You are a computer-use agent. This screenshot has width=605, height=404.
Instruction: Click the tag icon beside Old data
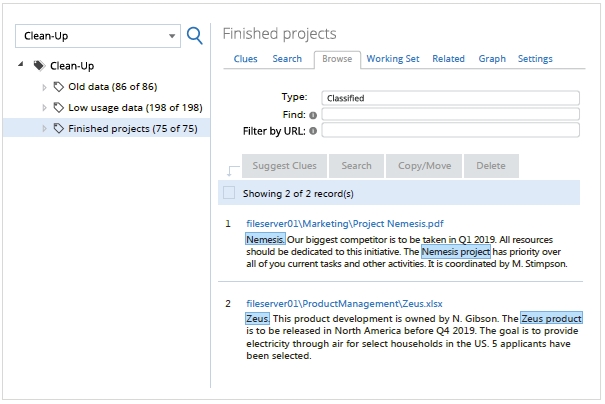pos(59,87)
